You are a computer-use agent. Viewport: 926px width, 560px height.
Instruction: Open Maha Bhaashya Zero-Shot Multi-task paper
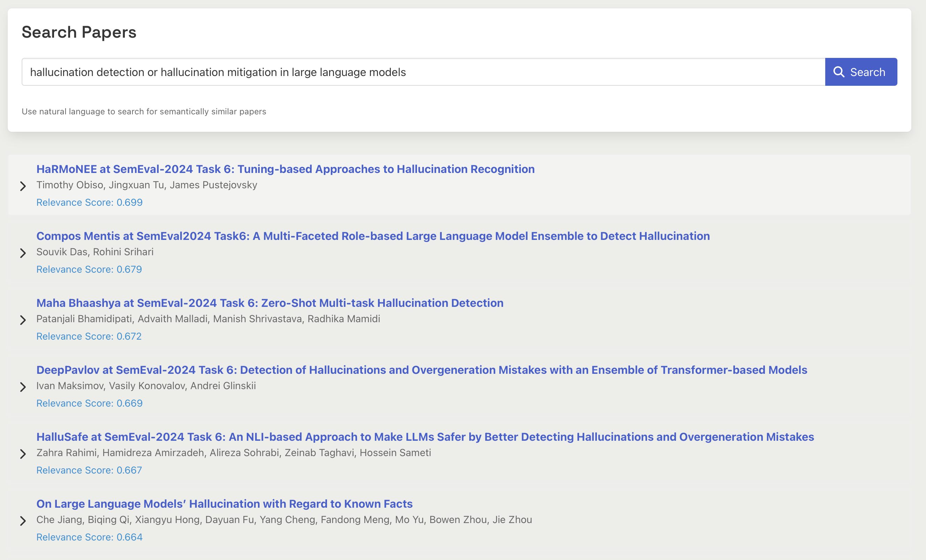click(270, 303)
